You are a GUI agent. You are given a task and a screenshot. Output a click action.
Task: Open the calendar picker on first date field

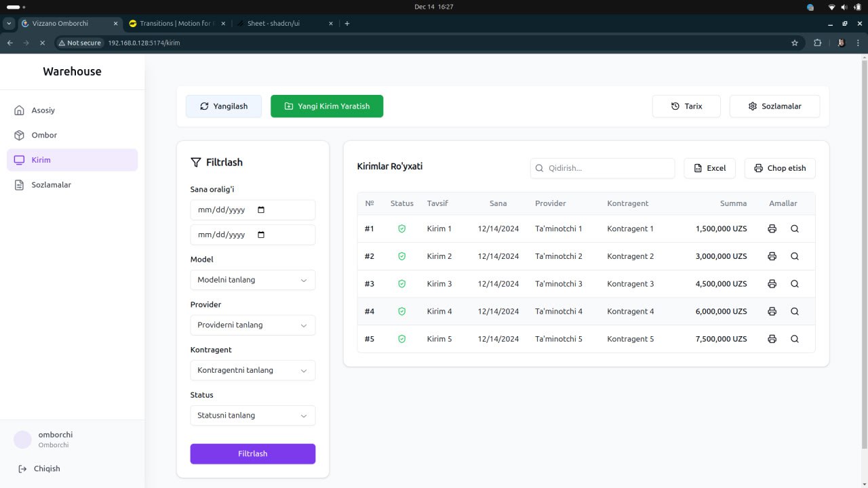pyautogui.click(x=262, y=210)
